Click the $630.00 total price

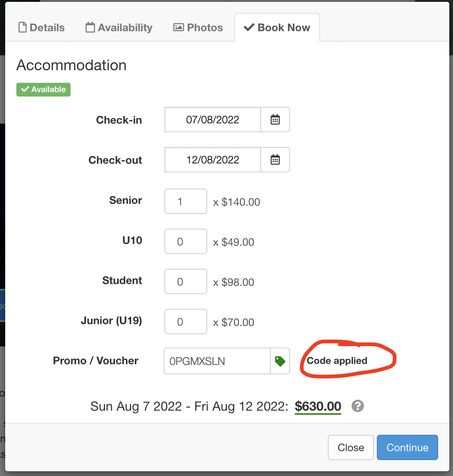click(x=318, y=406)
